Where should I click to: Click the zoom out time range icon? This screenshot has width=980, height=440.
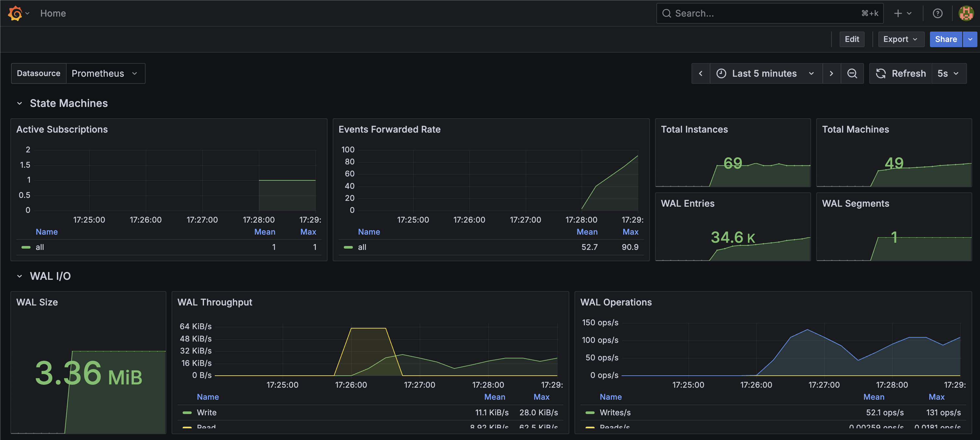tap(852, 73)
